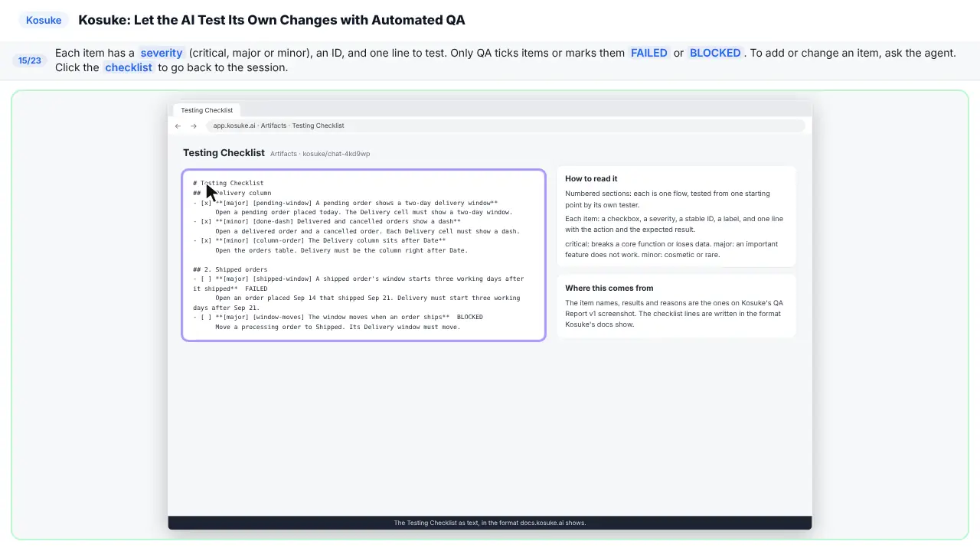Click the [done-dash] item line

(327, 222)
